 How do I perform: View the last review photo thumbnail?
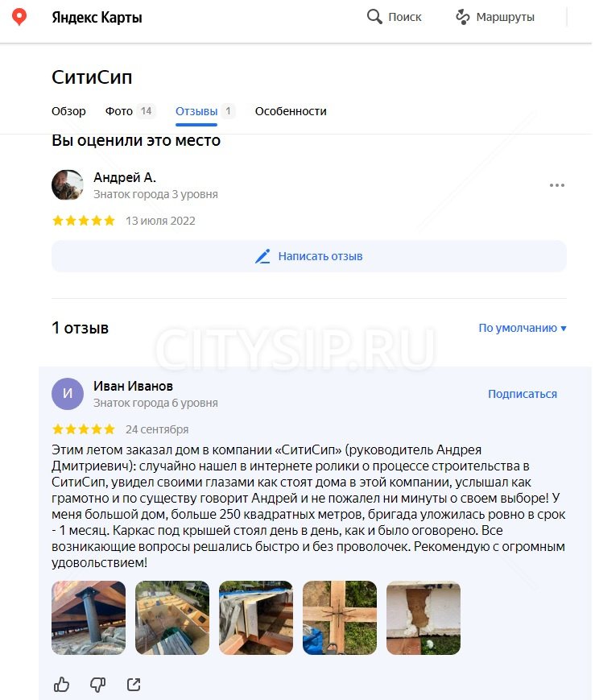point(424,618)
